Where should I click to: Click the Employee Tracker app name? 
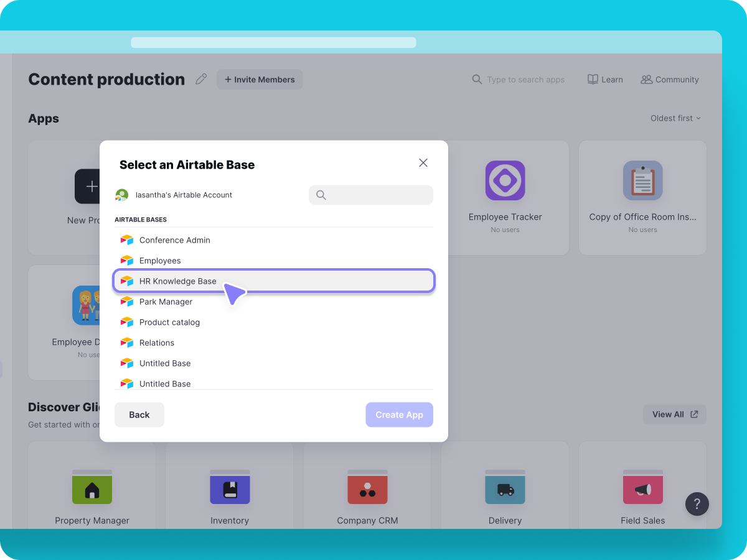click(x=505, y=217)
